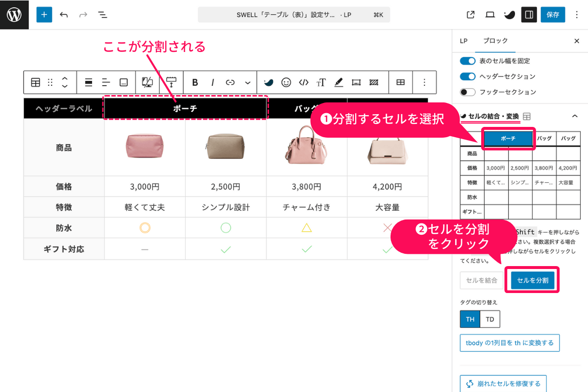Viewport: 588px width, 392px height.
Task: Click tbody の1列目を th に変換する button
Action: click(x=510, y=343)
